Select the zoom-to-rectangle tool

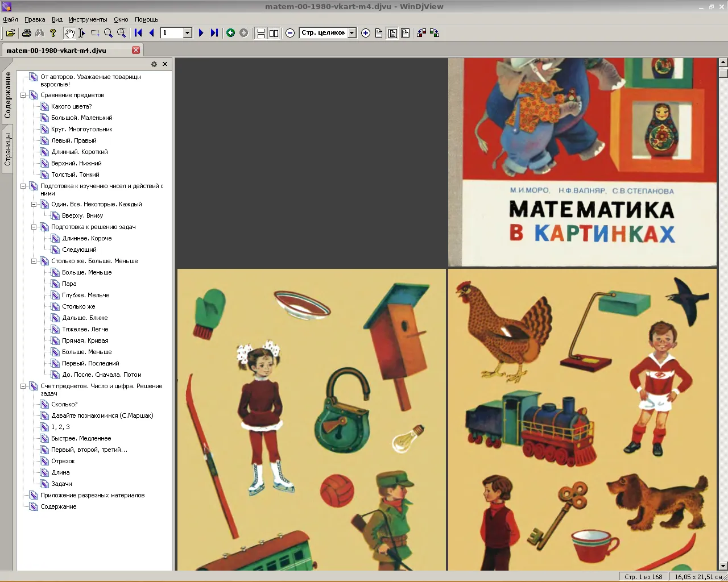[x=121, y=33]
